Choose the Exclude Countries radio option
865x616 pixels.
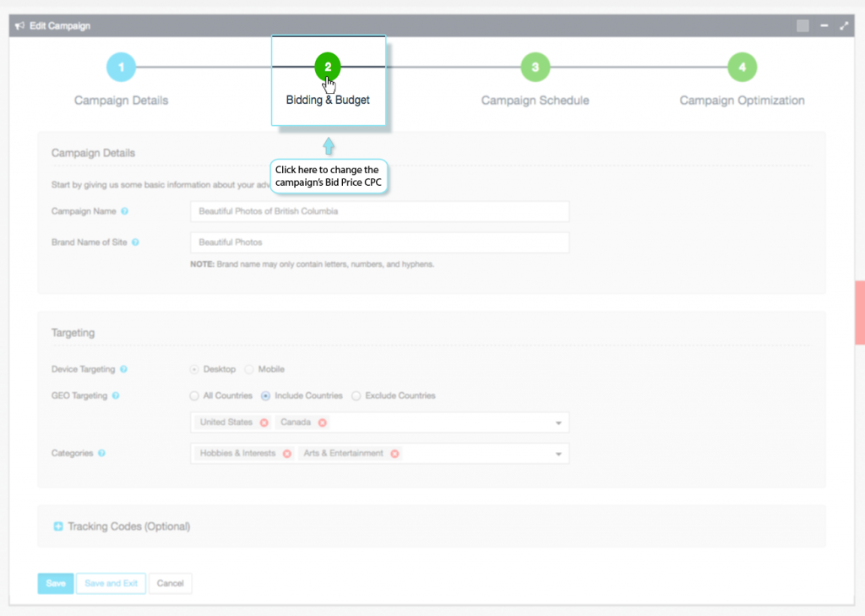[356, 395]
